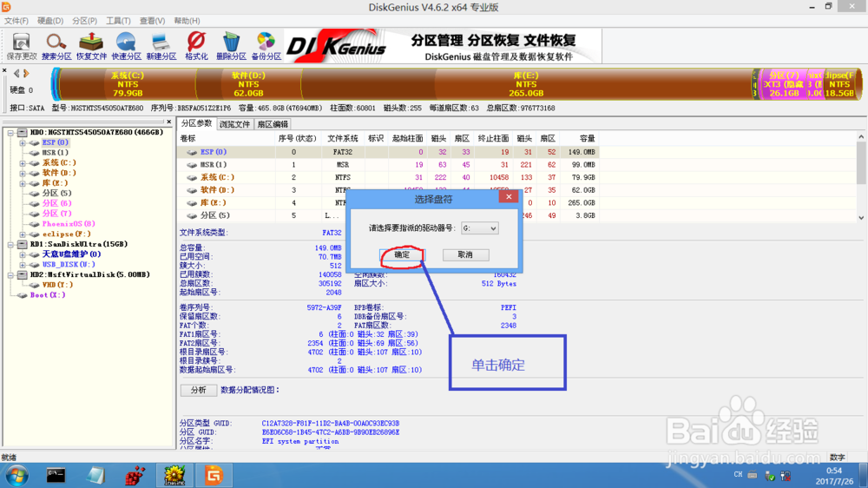Viewport: 868px width, 488px height.
Task: Start 快速分区 quick partition tool
Action: point(126,46)
